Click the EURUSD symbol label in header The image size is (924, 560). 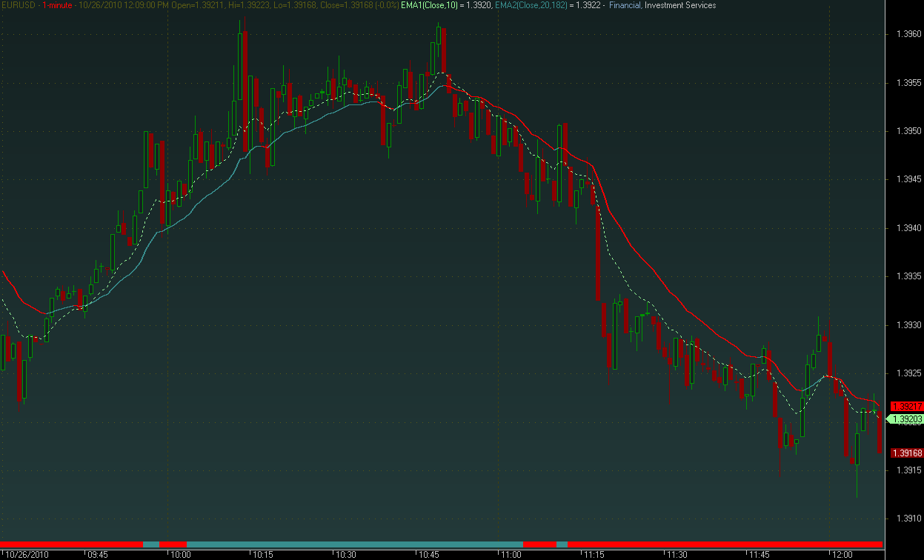(x=19, y=5)
